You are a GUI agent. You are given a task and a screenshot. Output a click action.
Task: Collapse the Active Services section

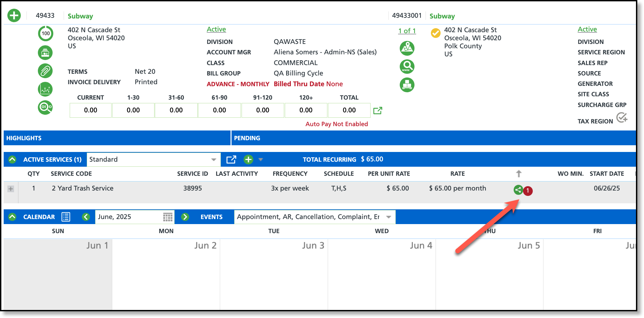[12, 160]
